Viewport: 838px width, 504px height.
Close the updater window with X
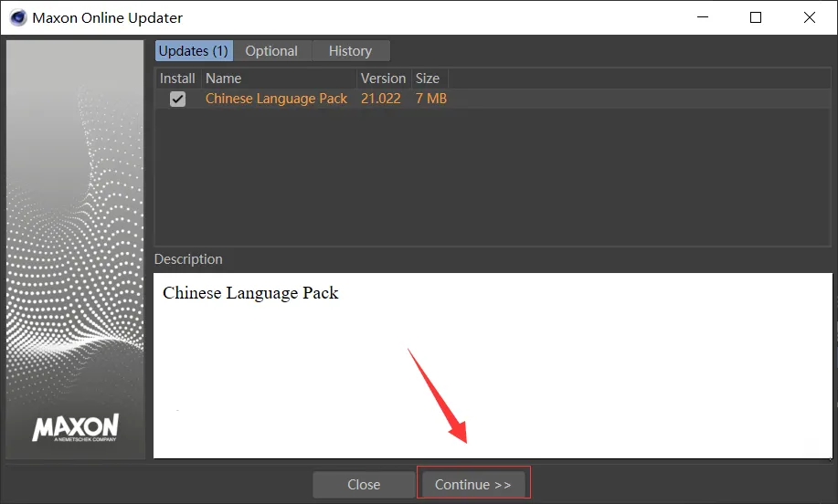[x=810, y=17]
